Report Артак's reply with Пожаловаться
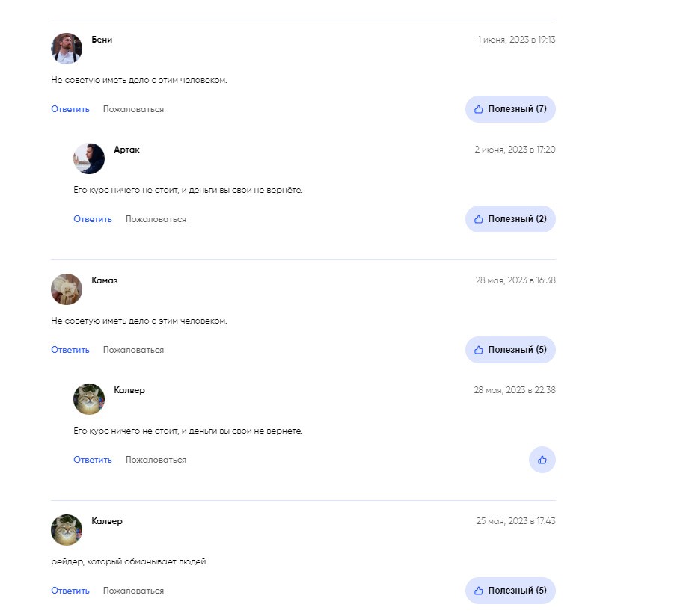This screenshot has height=616, width=695. tap(156, 219)
